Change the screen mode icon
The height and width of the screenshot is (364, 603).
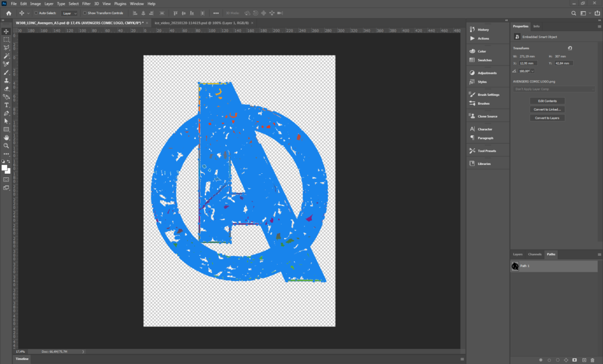(6, 188)
